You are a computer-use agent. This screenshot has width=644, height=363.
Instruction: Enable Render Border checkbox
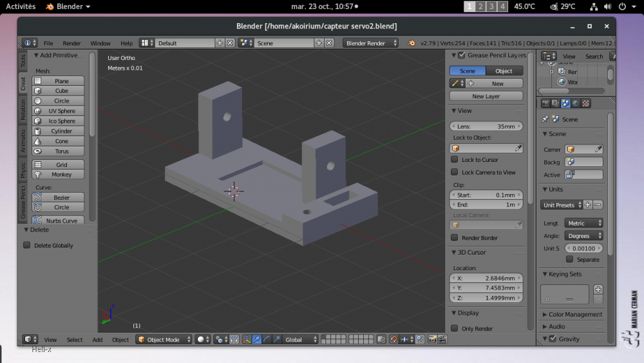coord(454,238)
